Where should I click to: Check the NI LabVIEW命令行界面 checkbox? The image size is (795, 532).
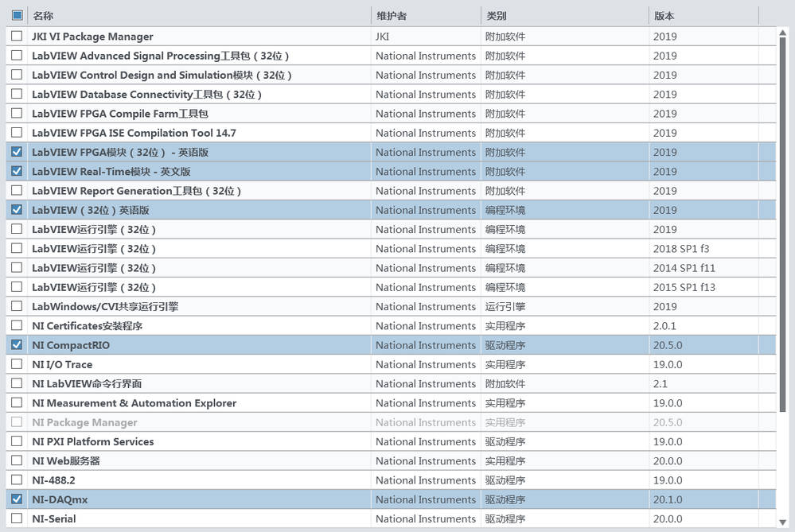tap(17, 383)
